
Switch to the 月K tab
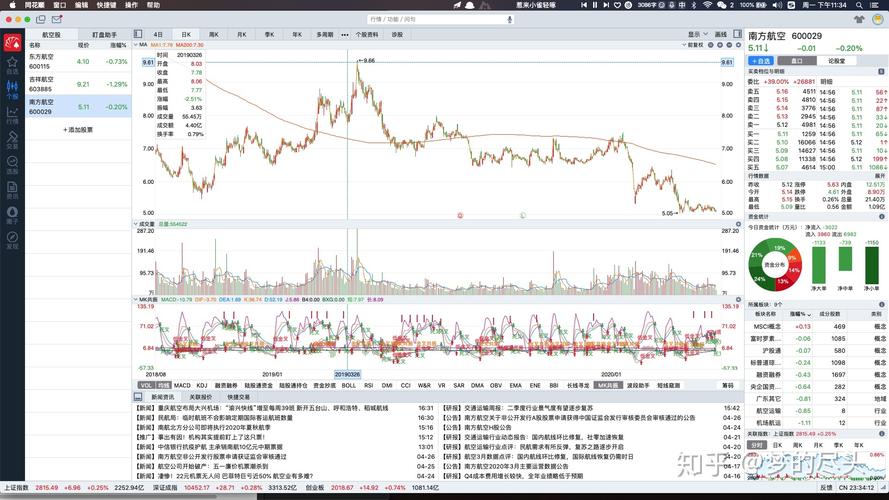click(242, 35)
